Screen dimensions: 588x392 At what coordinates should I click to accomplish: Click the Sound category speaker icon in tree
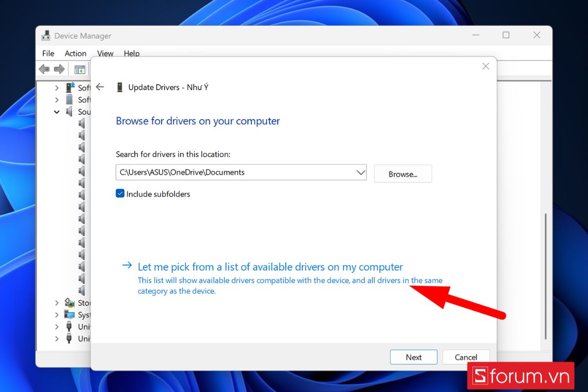coord(70,112)
